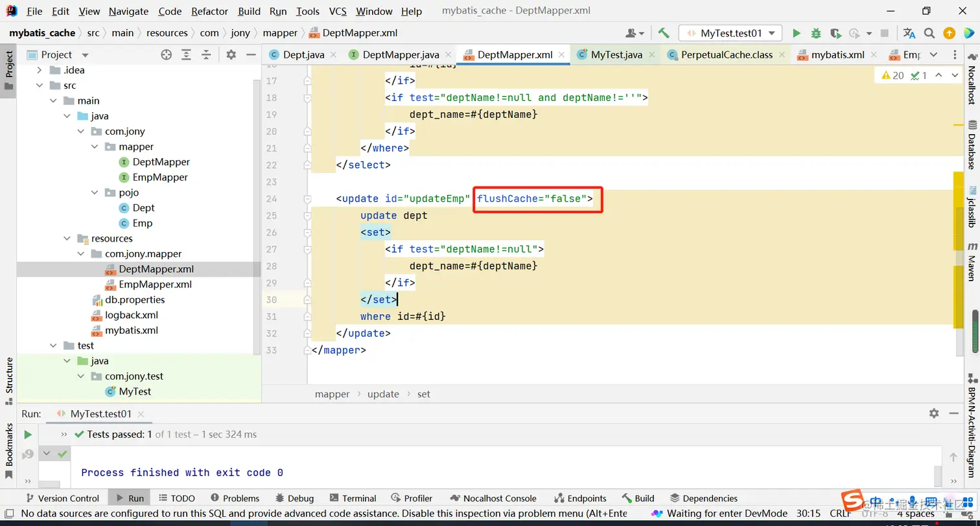This screenshot has height=526, width=980.
Task: Open the user account dropdown in the toolbar
Action: [x=635, y=33]
